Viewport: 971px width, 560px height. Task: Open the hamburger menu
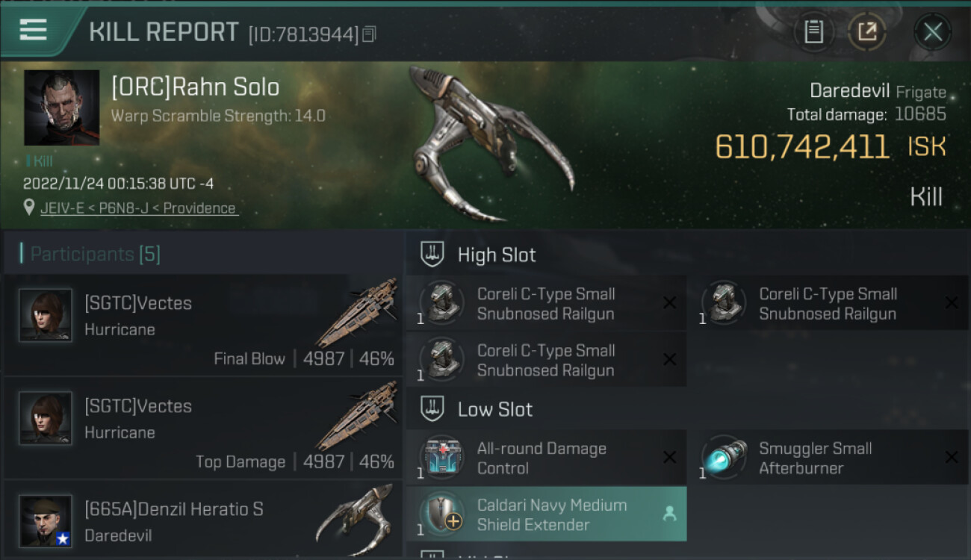click(x=34, y=31)
